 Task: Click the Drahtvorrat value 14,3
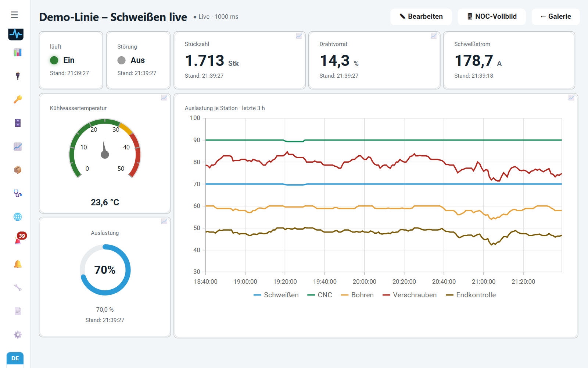pos(335,61)
